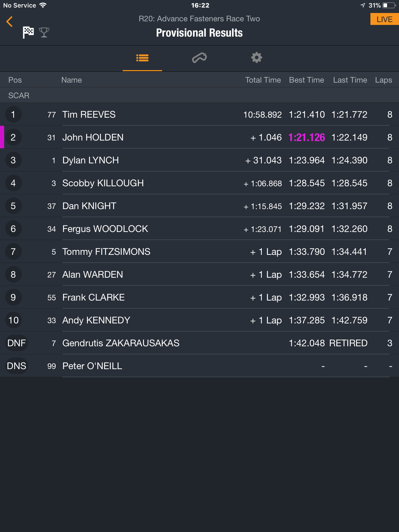Open the settings gear tab

tap(257, 58)
